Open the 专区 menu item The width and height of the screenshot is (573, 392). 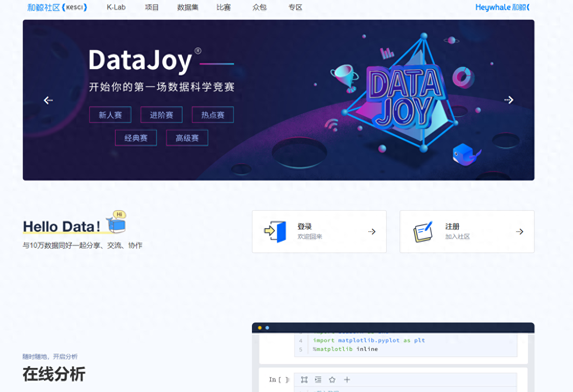pos(295,7)
